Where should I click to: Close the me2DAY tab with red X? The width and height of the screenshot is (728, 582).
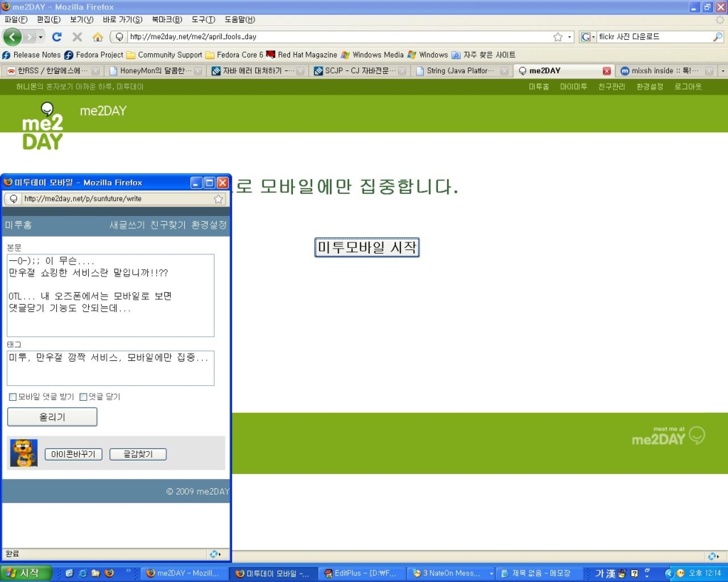click(x=606, y=71)
